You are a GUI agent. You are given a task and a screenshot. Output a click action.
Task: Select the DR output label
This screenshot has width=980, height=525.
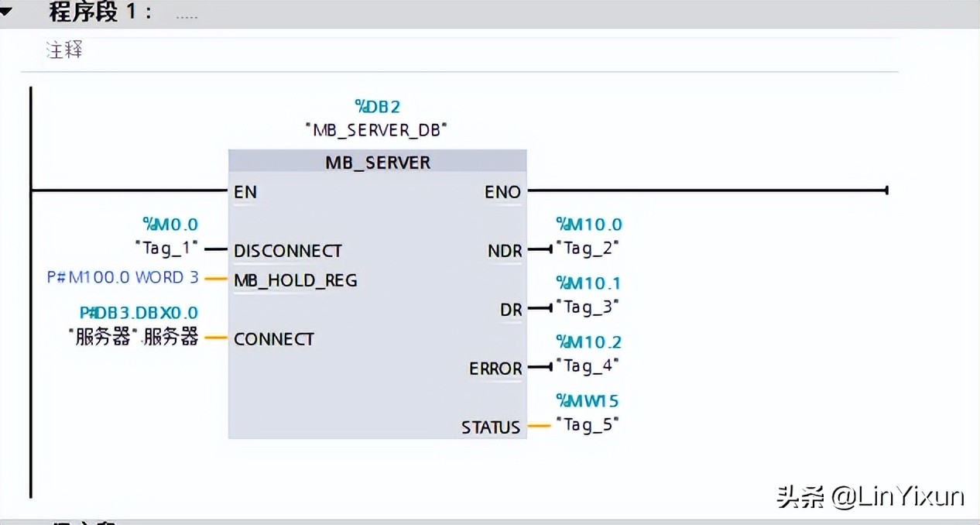(511, 310)
